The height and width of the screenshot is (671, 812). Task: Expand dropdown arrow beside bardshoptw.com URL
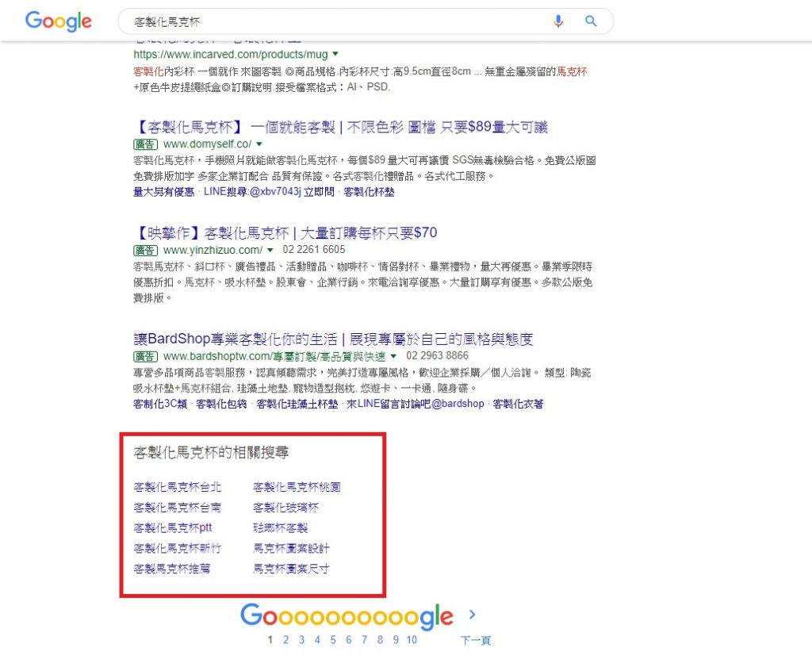[393, 356]
